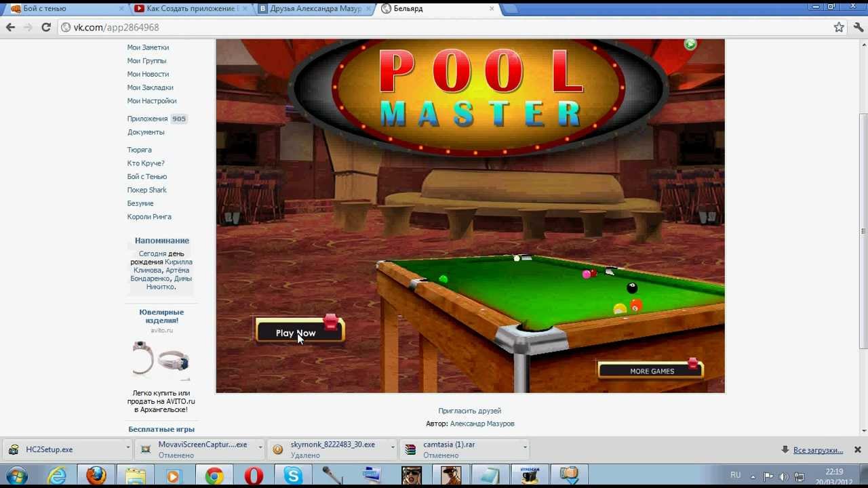Image resolution: width=868 pixels, height=488 pixels.
Task: Switch to Chrome taskbar icon
Action: (x=214, y=476)
